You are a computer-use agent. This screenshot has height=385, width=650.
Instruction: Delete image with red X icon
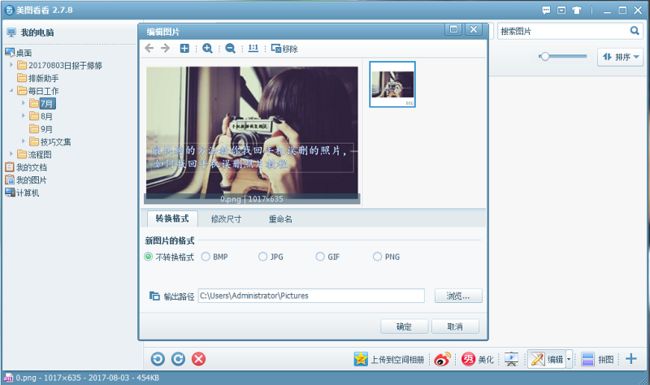[199, 359]
